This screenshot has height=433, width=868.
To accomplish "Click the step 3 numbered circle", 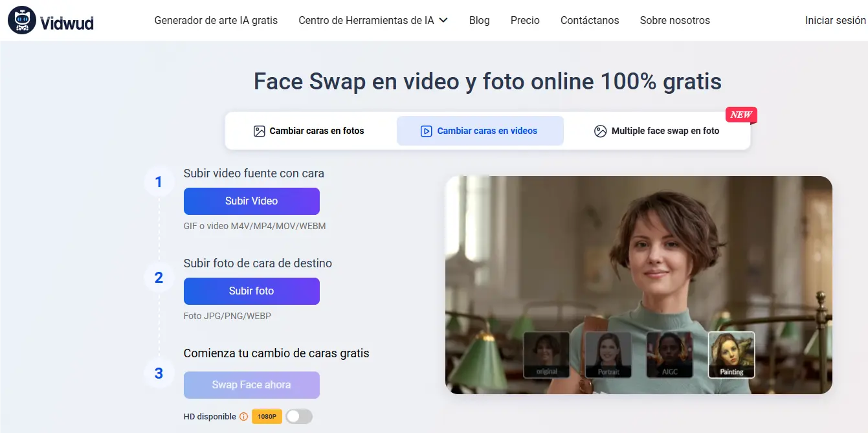I will point(159,373).
